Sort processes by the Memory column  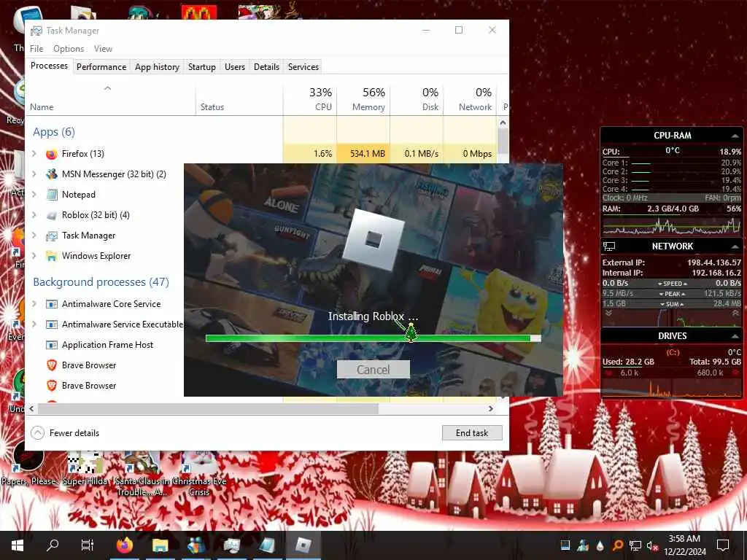363,99
